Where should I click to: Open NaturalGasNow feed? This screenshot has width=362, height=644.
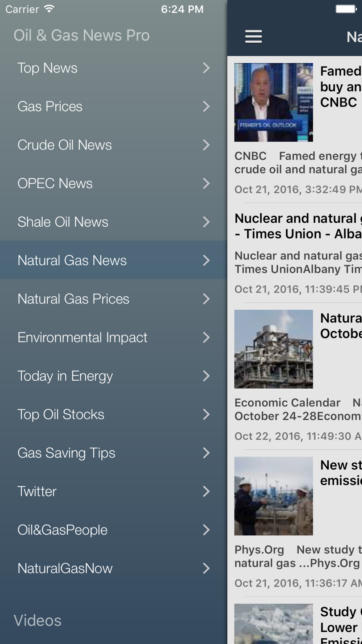114,568
